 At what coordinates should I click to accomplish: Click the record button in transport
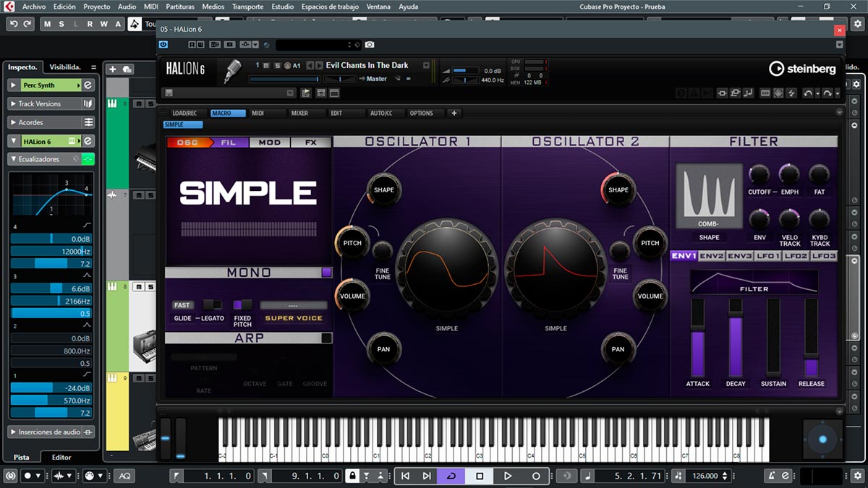coord(536,476)
